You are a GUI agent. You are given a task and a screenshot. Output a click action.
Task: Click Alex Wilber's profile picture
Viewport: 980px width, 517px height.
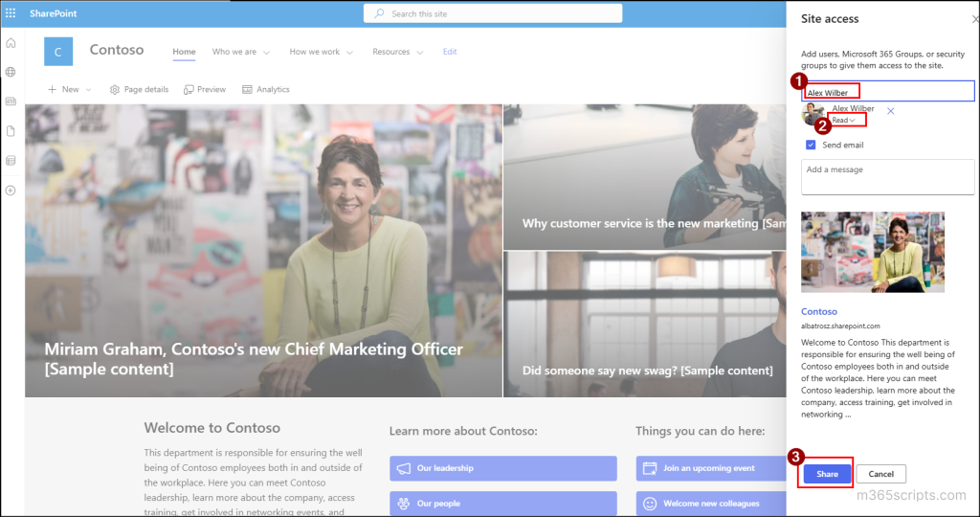coord(813,114)
